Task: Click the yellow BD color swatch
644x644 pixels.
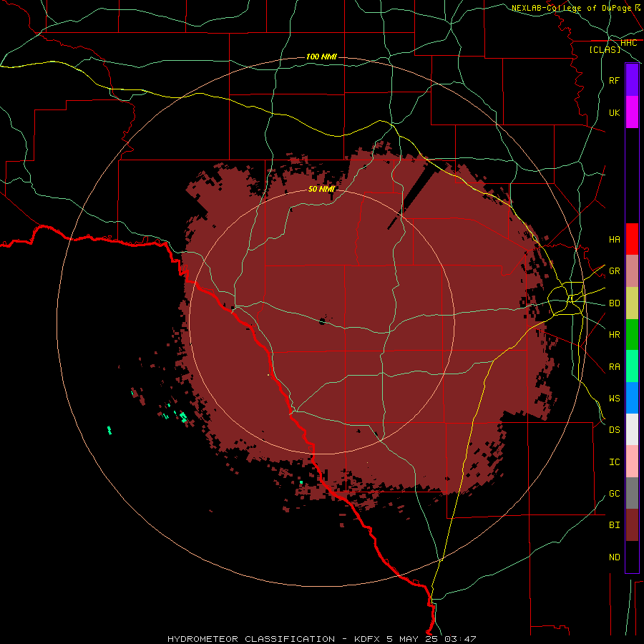Action: [x=632, y=303]
